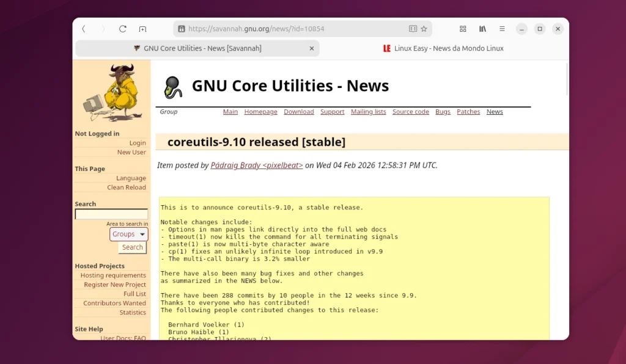The height and width of the screenshot is (364, 626).
Task: Reload the page using the refresh icon
Action: tap(122, 28)
